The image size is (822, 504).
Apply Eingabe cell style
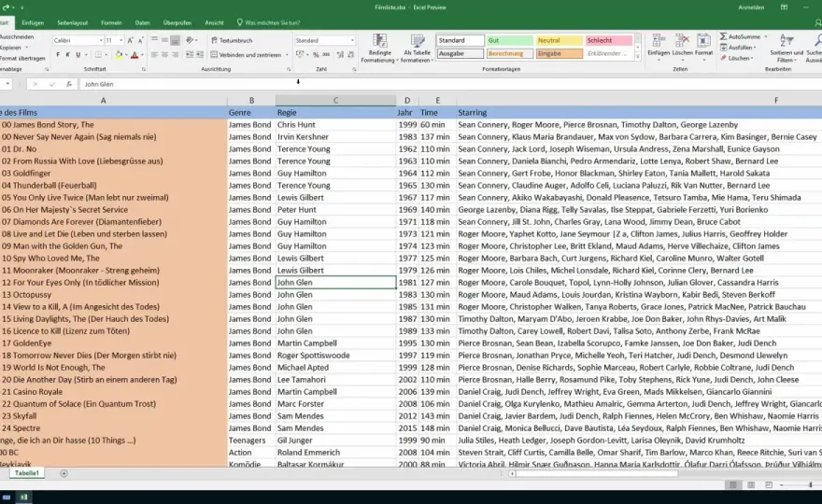tap(559, 53)
